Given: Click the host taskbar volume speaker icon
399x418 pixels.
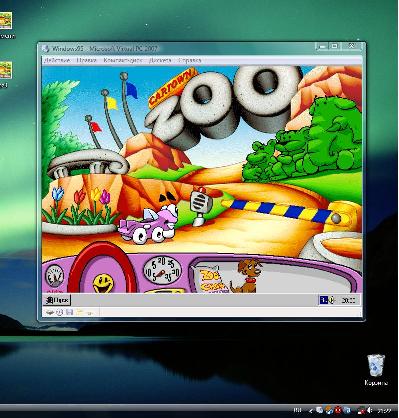Looking at the screenshot, I should click(370, 410).
